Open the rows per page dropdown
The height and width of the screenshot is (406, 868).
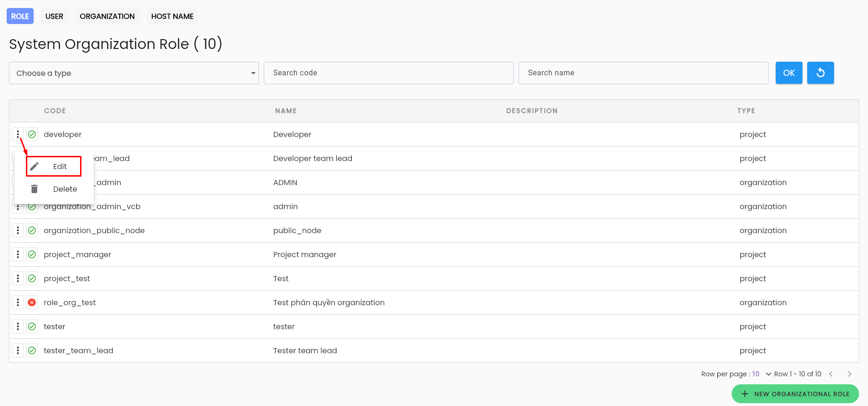762,374
